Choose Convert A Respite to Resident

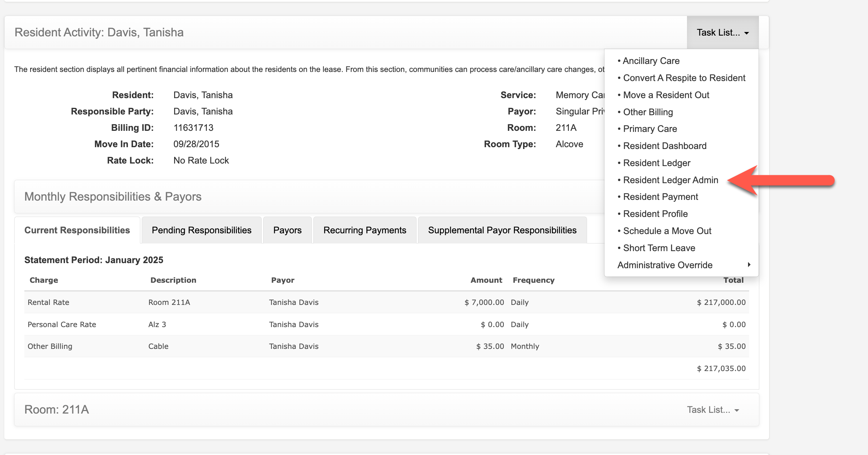(x=684, y=78)
